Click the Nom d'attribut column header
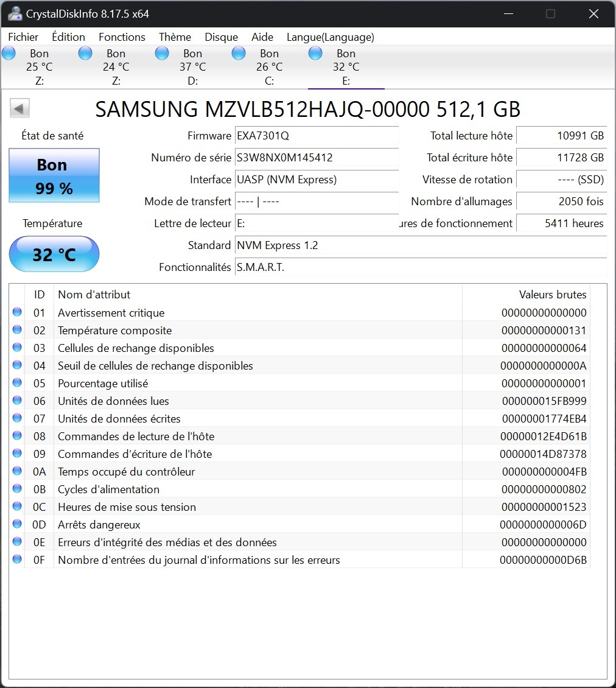 click(x=258, y=295)
